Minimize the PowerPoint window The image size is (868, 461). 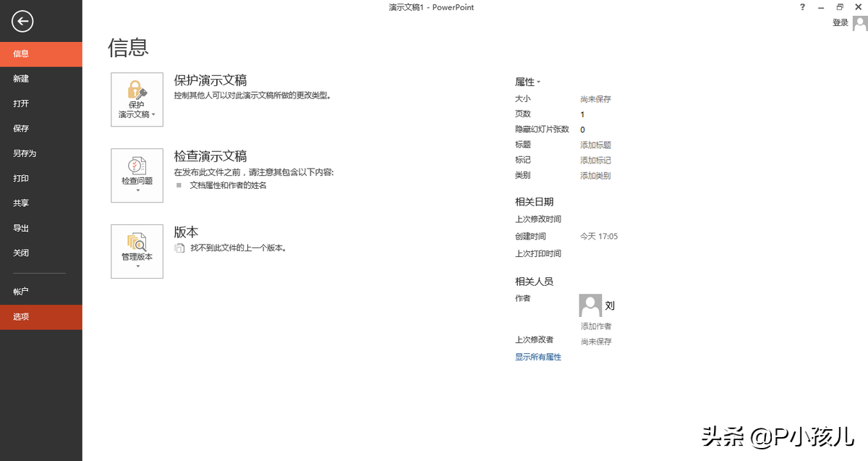(x=821, y=7)
